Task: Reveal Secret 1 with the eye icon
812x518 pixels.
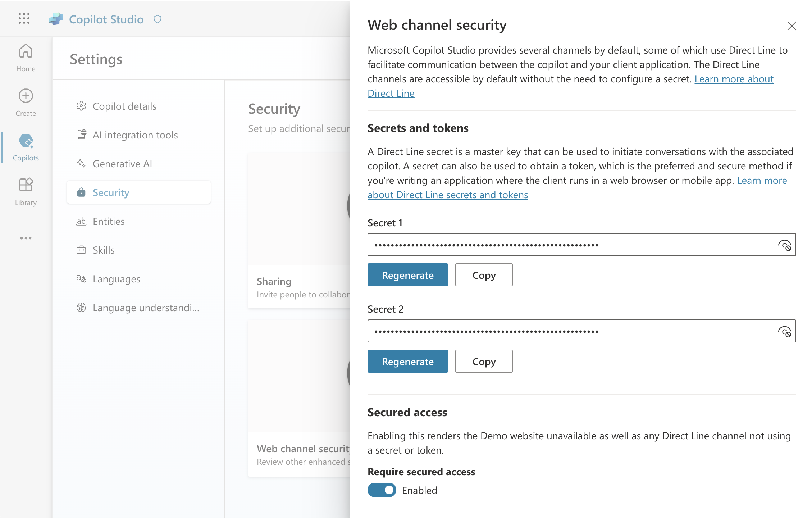Action: pyautogui.click(x=784, y=245)
